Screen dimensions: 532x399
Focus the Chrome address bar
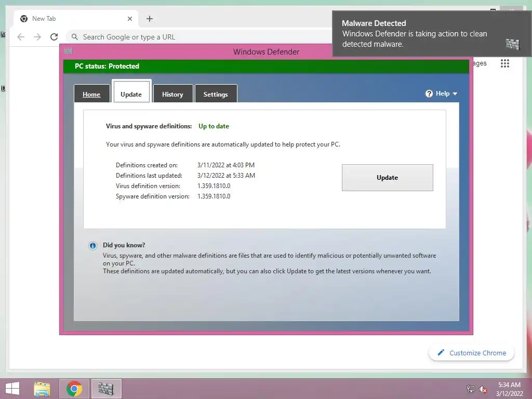coord(200,37)
